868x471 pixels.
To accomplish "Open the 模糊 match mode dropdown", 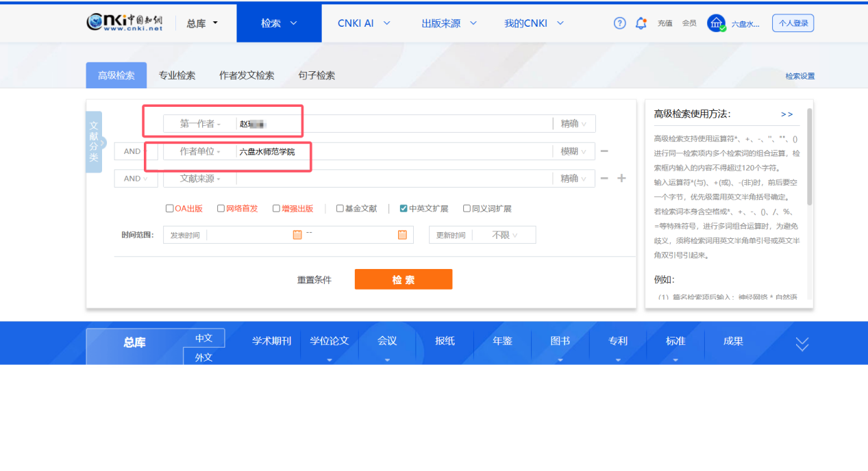I will [573, 151].
